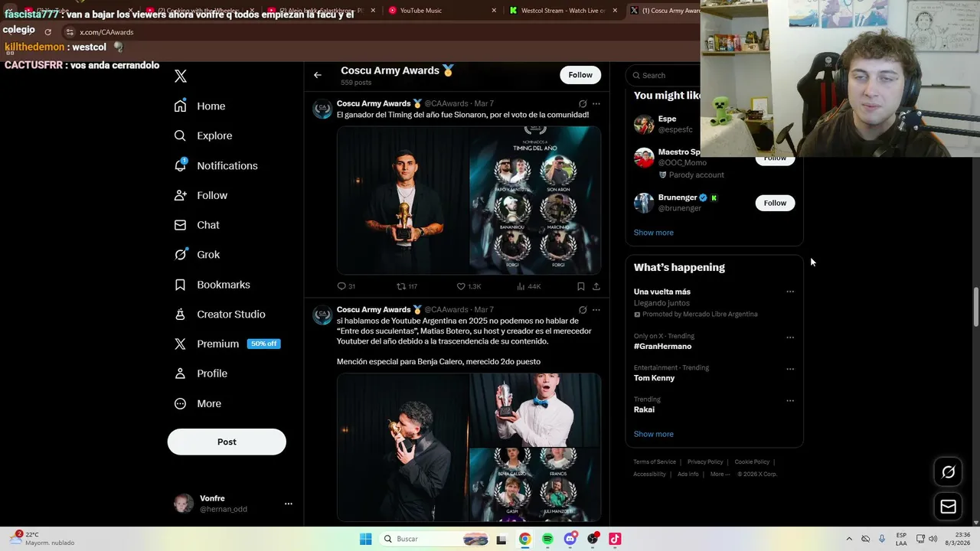This screenshot has height=551, width=980.
Task: Reload the page via browser refresh icon
Action: (47, 32)
